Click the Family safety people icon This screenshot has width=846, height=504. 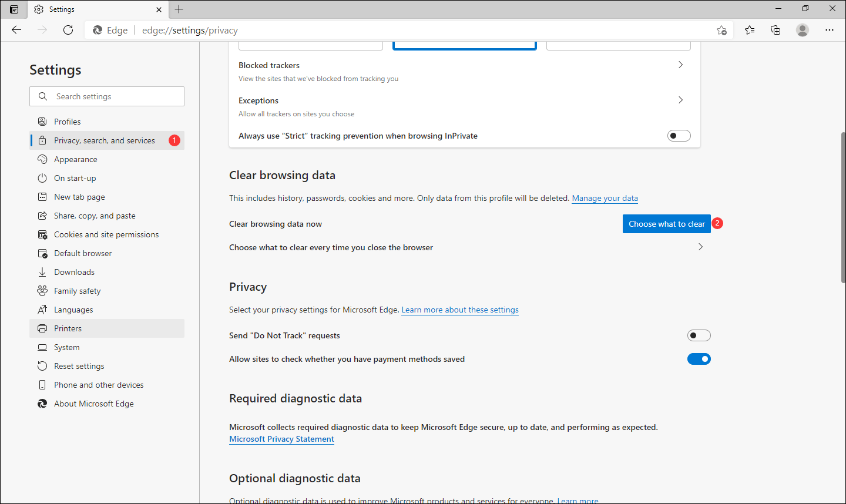click(42, 290)
